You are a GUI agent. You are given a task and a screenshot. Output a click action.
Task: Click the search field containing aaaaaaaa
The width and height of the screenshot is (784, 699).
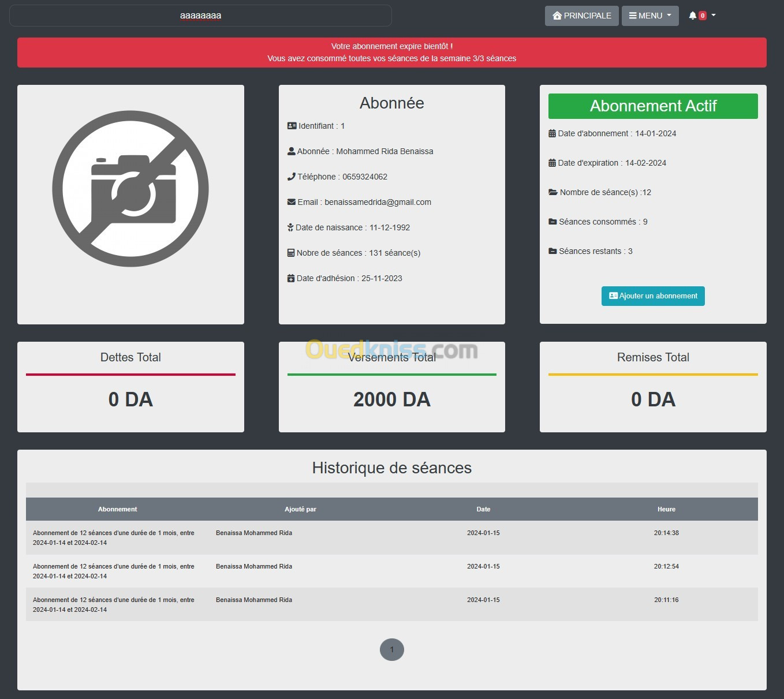(x=200, y=16)
